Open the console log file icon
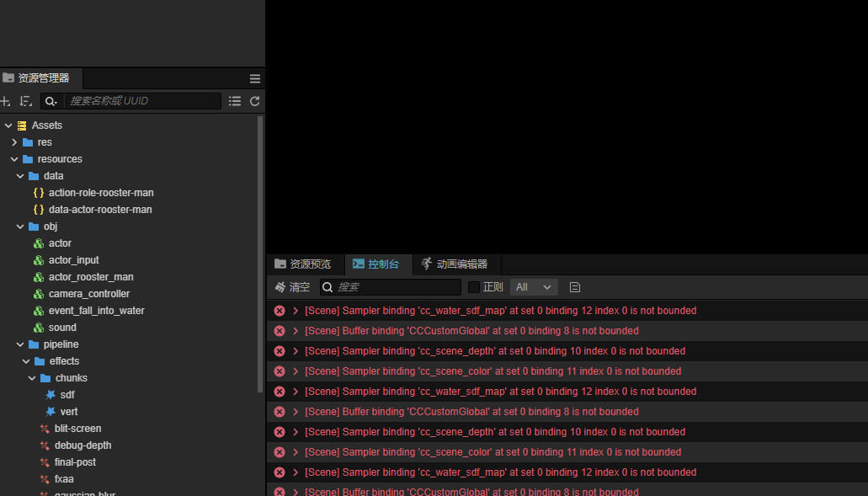The width and height of the screenshot is (868, 496). (575, 287)
